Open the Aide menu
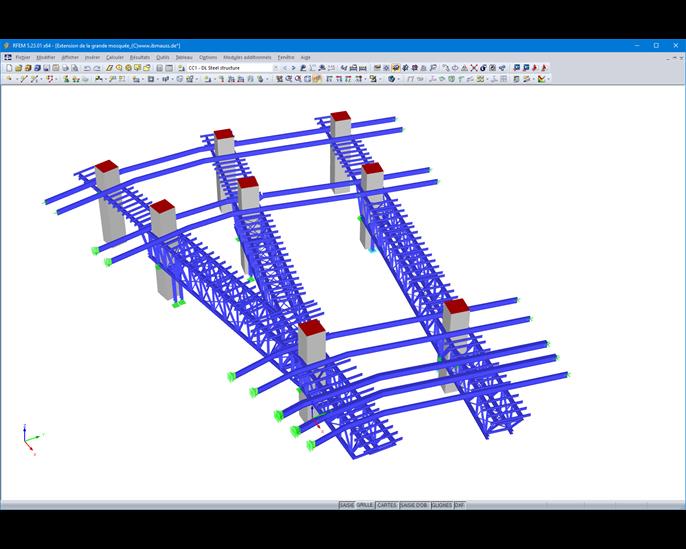Viewport: 686px width, 549px height. point(305,57)
